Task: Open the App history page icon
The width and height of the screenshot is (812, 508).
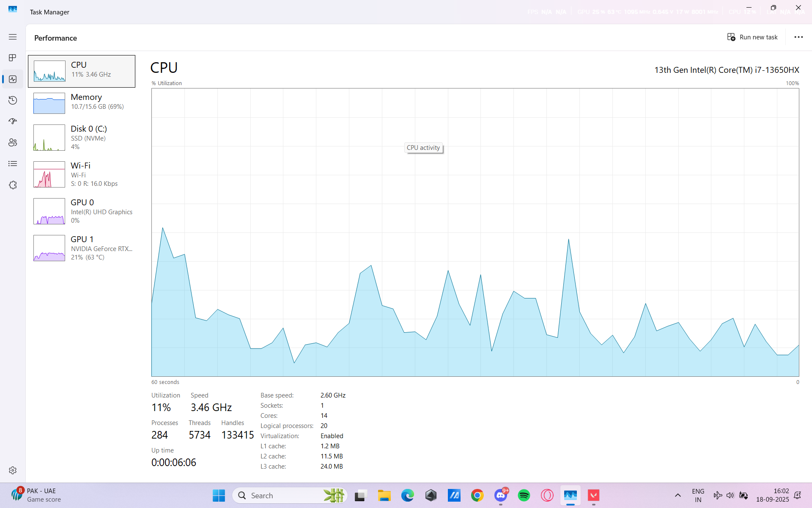Action: click(13, 100)
